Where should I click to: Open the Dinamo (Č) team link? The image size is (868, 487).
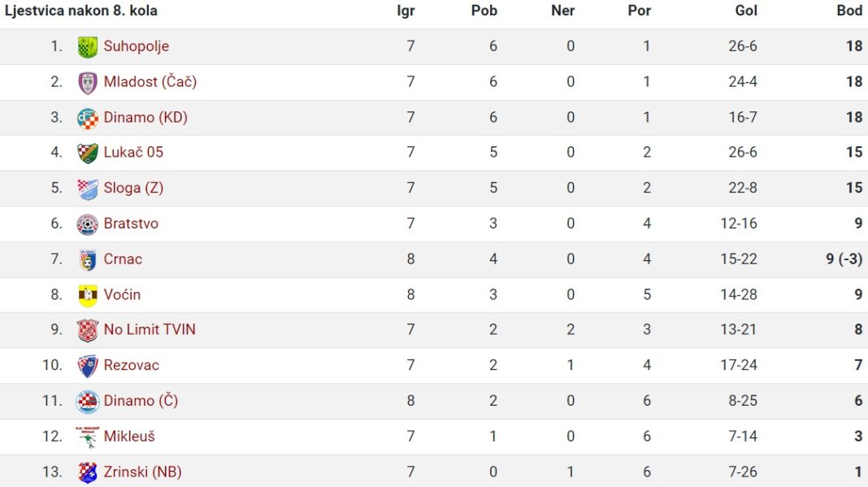[141, 401]
